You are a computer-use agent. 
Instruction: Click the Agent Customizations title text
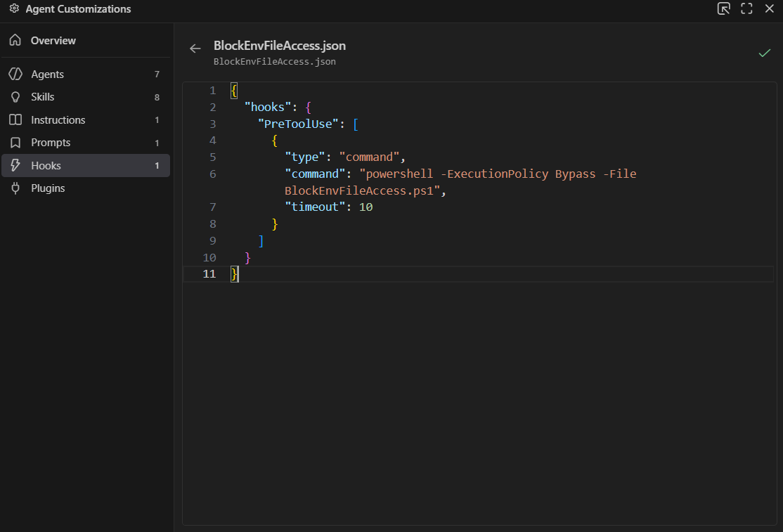tap(79, 9)
